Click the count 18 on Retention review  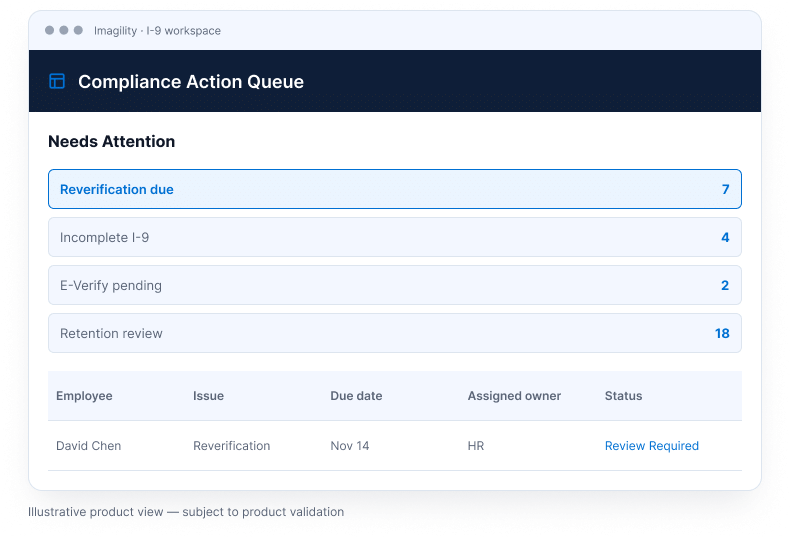pos(722,333)
